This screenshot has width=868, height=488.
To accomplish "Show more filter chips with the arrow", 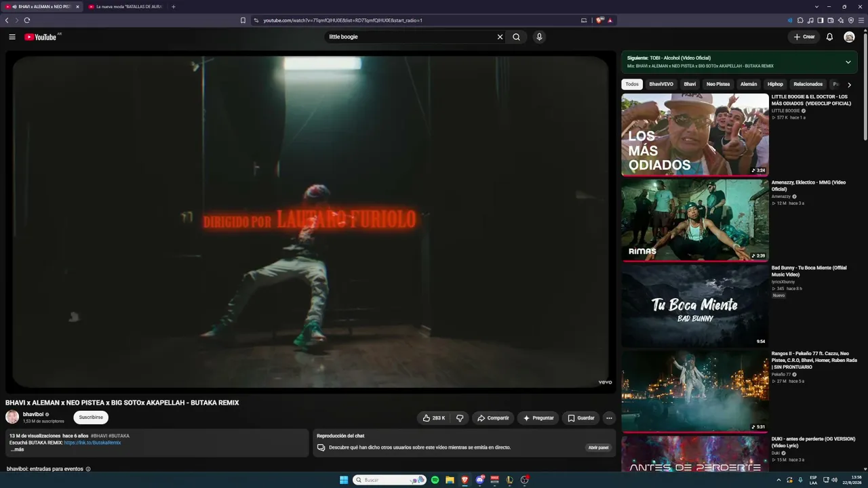I will tap(849, 85).
